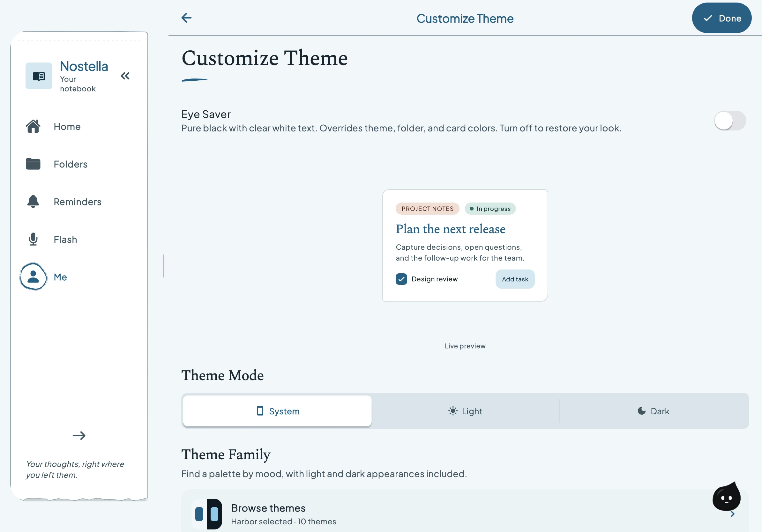
Task: Open the Me section label
Action: 60,277
